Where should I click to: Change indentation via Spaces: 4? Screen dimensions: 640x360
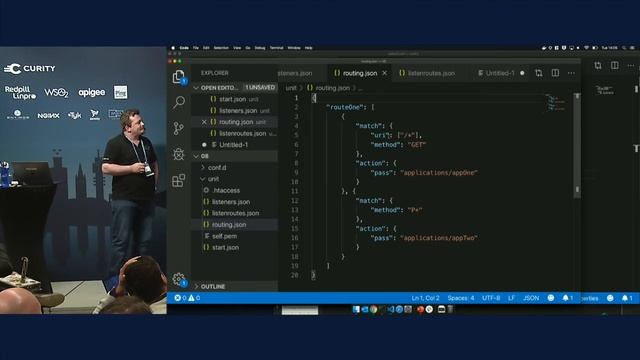461,298
